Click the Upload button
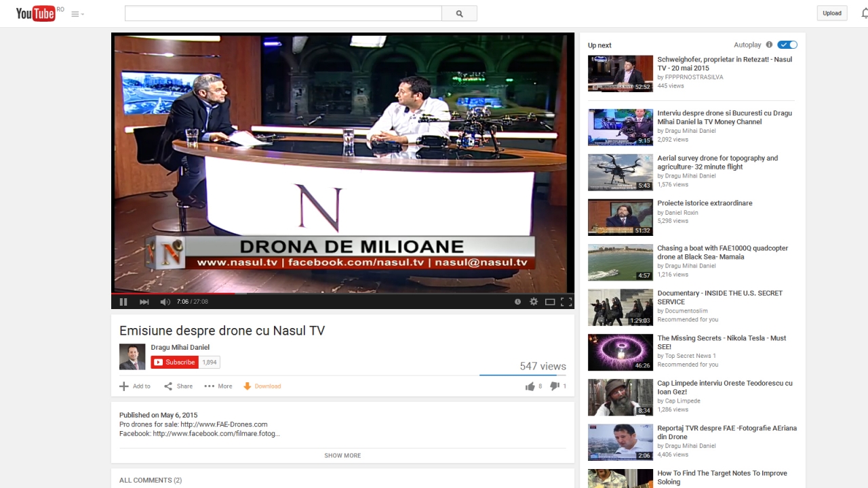 pos(831,14)
